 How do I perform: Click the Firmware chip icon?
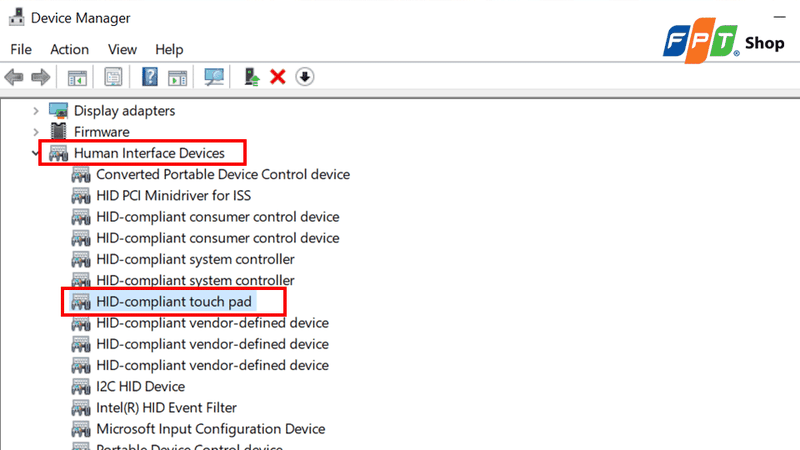click(x=58, y=132)
